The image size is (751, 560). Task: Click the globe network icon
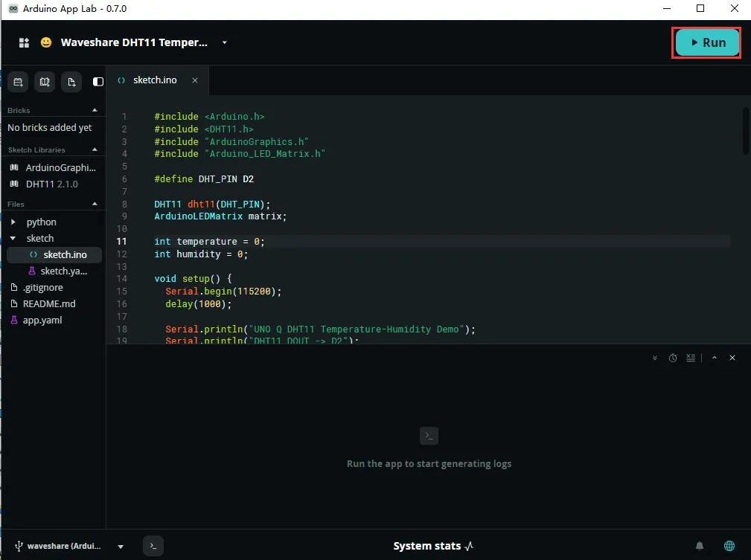coord(729,546)
